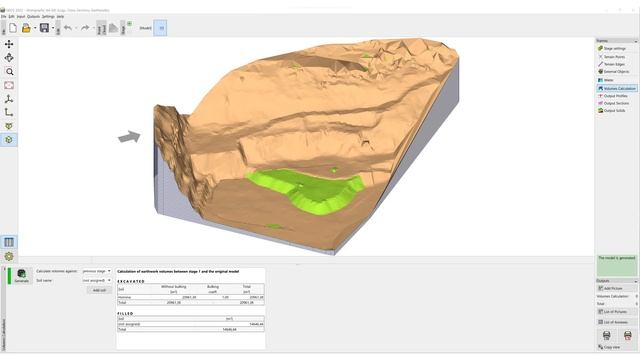Open the Input menu
The height and width of the screenshot is (360, 640).
coord(21,16)
